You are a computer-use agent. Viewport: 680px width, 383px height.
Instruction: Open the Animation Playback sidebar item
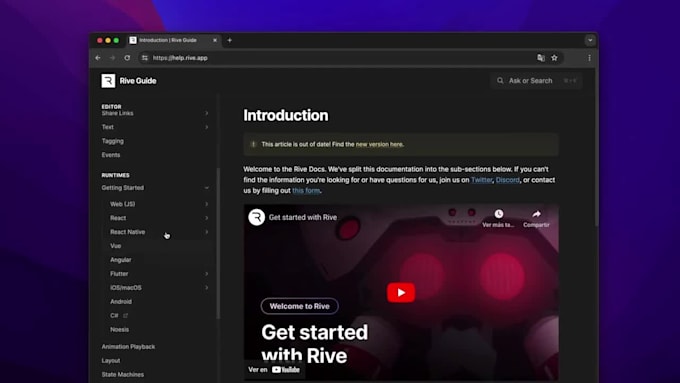pos(128,347)
